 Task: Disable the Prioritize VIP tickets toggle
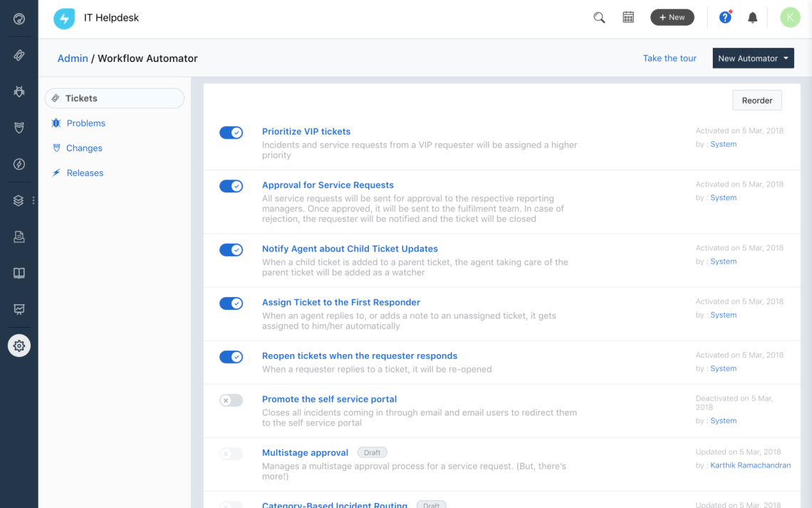(231, 133)
